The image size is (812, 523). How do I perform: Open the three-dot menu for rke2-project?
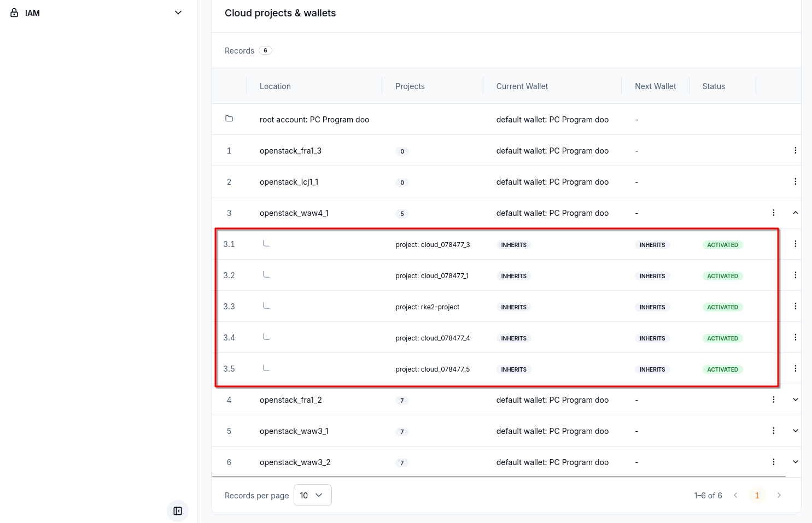click(x=795, y=306)
